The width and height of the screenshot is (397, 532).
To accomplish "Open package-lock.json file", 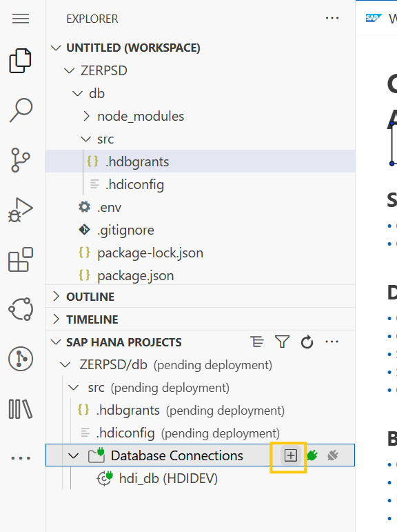I will tap(201, 253).
